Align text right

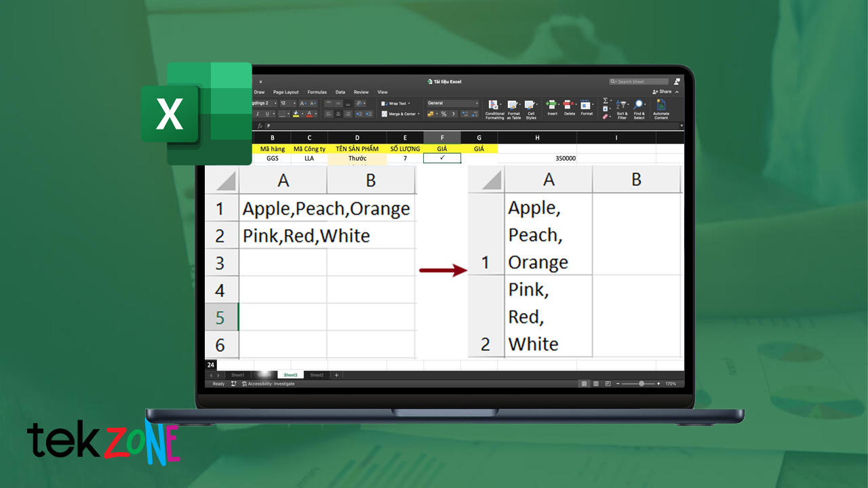[348, 114]
